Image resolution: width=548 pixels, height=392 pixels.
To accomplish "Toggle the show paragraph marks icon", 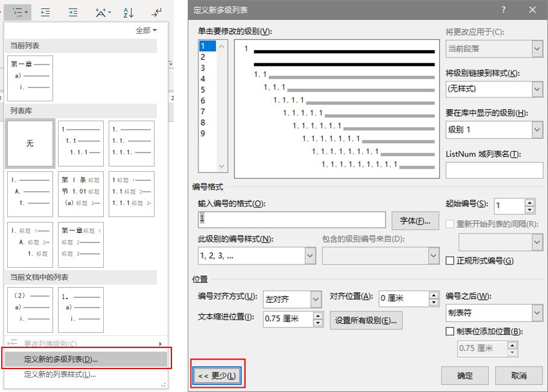I will coord(156,13).
